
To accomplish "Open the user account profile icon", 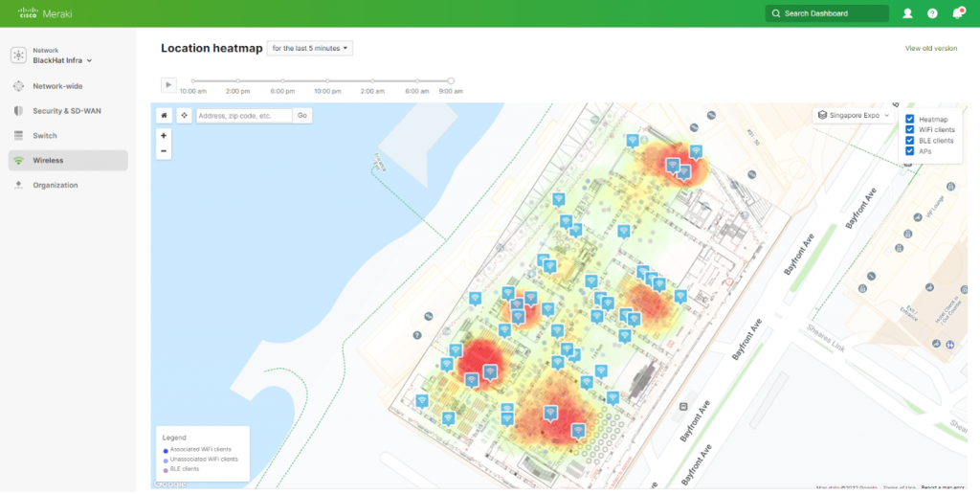I will point(907,13).
